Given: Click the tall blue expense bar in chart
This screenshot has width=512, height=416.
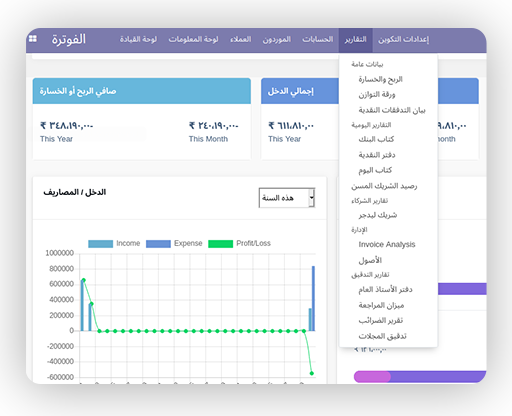Looking at the screenshot, I should coord(313,298).
